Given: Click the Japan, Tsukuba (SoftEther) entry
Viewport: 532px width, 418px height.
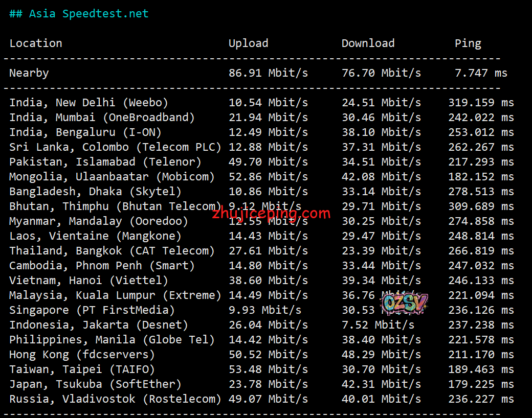Looking at the screenshot, I should 95,384.
